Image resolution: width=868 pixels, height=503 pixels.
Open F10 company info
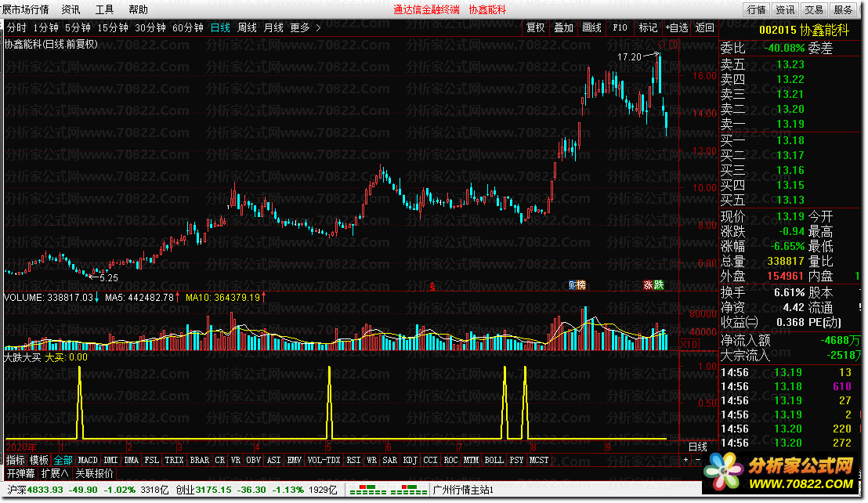click(620, 27)
